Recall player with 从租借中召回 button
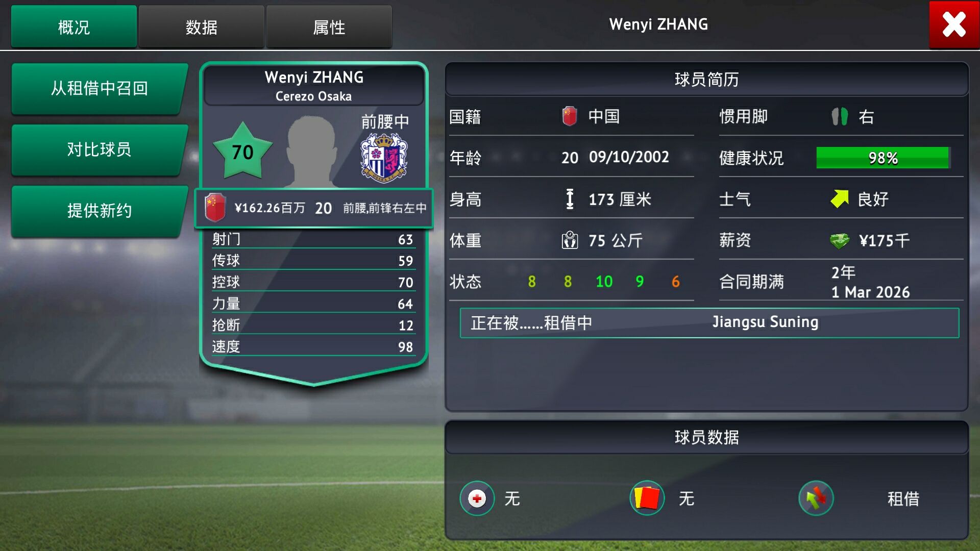This screenshot has width=980, height=551. click(99, 89)
